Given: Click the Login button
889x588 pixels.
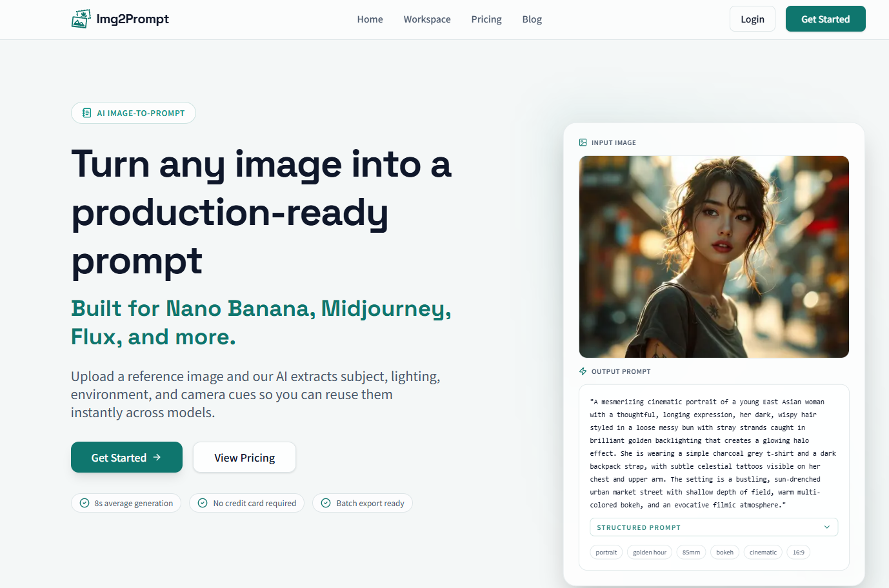Looking at the screenshot, I should point(752,19).
